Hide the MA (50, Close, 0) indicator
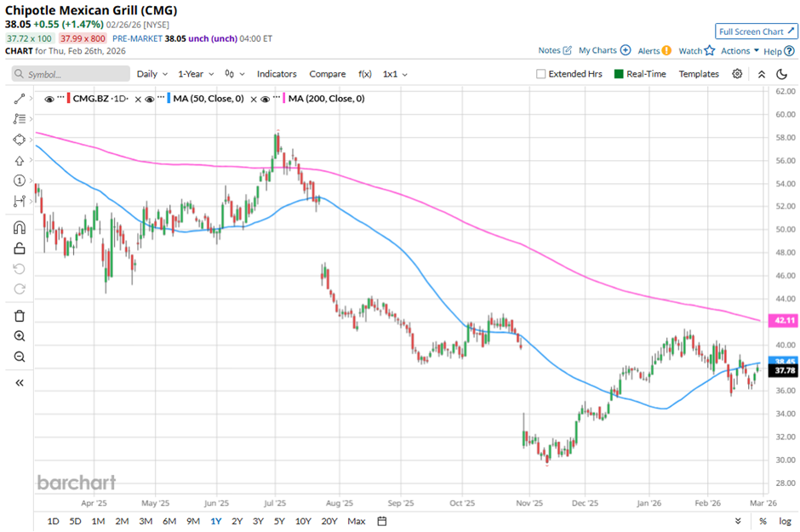This screenshot has height=532, width=800. 150,100
